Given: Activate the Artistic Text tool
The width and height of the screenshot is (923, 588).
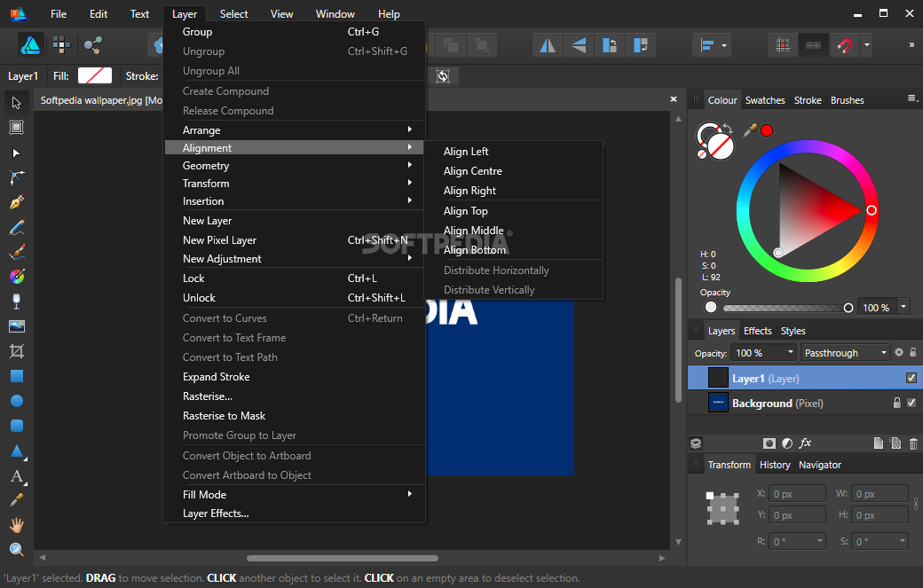Looking at the screenshot, I should (x=17, y=476).
